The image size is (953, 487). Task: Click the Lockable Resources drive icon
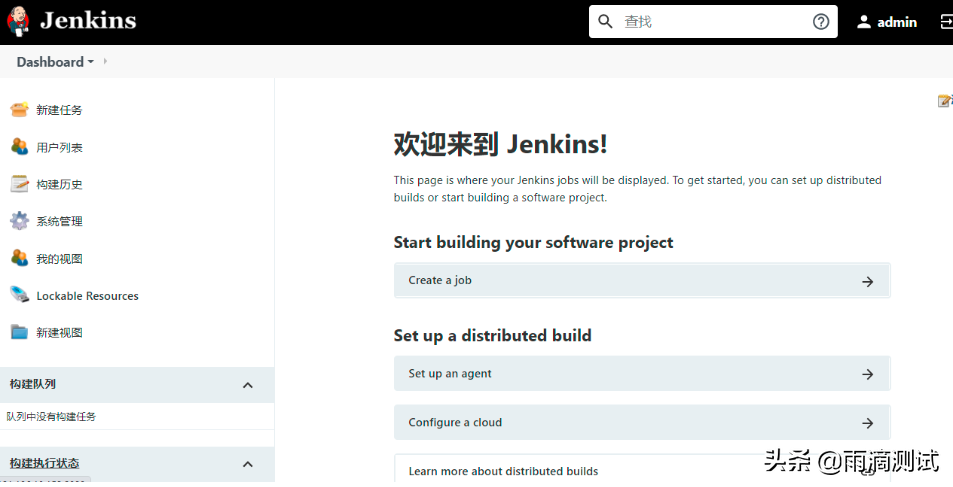point(19,295)
